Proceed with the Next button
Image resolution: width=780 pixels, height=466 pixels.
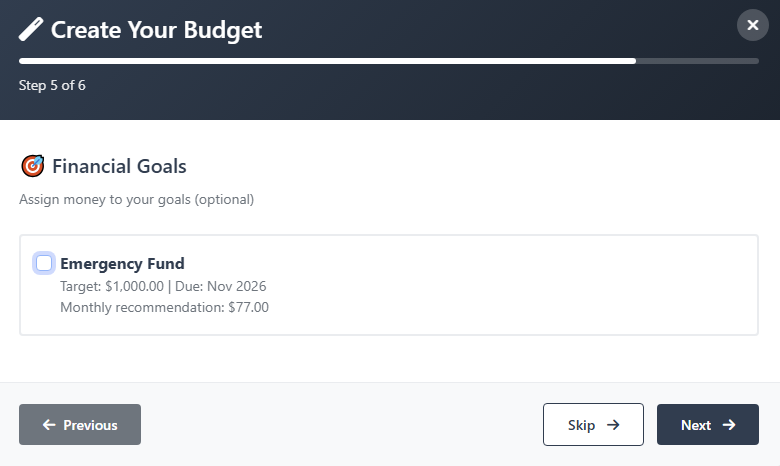[707, 425]
